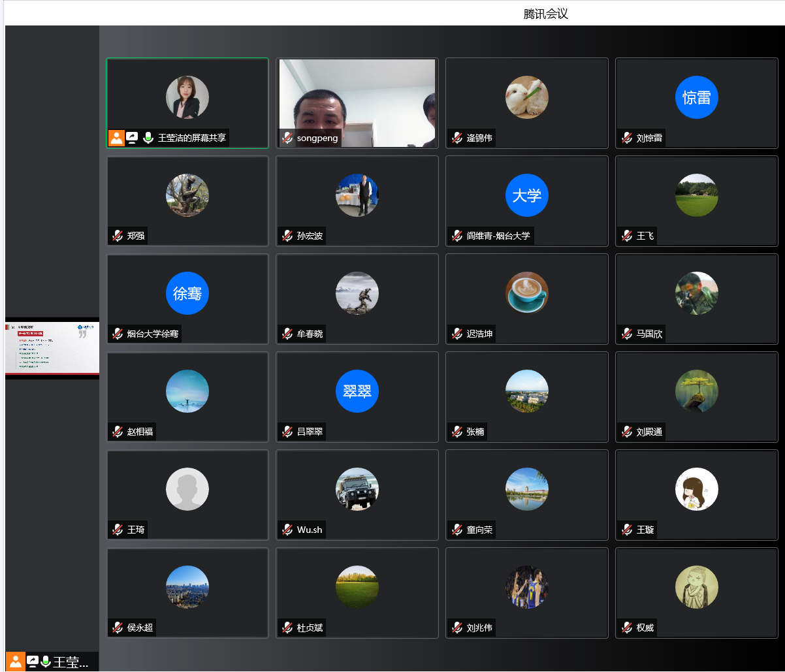Click the muted mic icon beside 孙宏波
The image size is (785, 672).
tap(287, 236)
